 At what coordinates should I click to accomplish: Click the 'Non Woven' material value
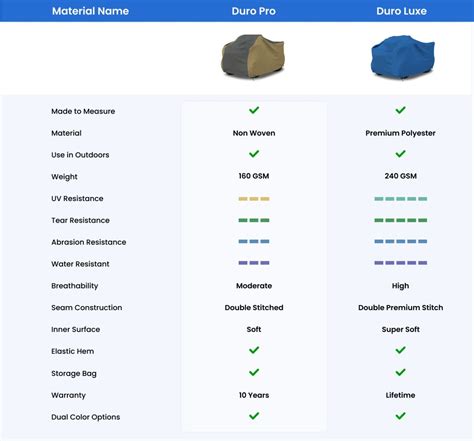[254, 133]
